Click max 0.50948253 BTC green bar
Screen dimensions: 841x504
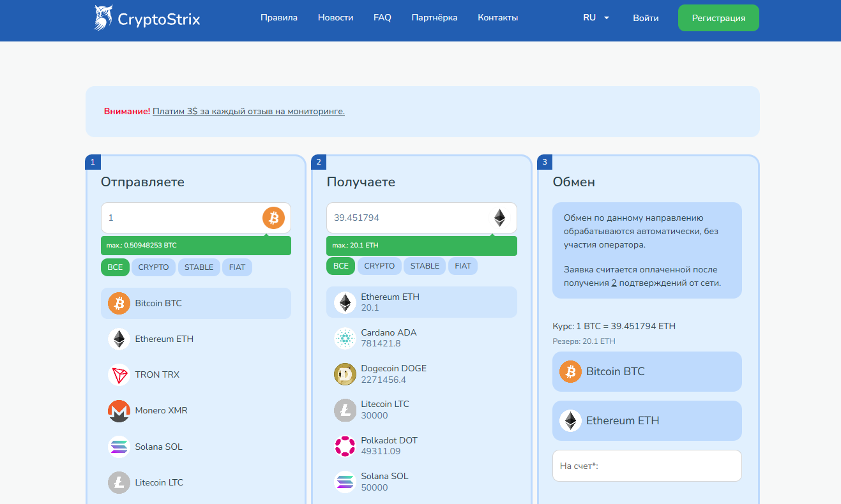coord(196,246)
